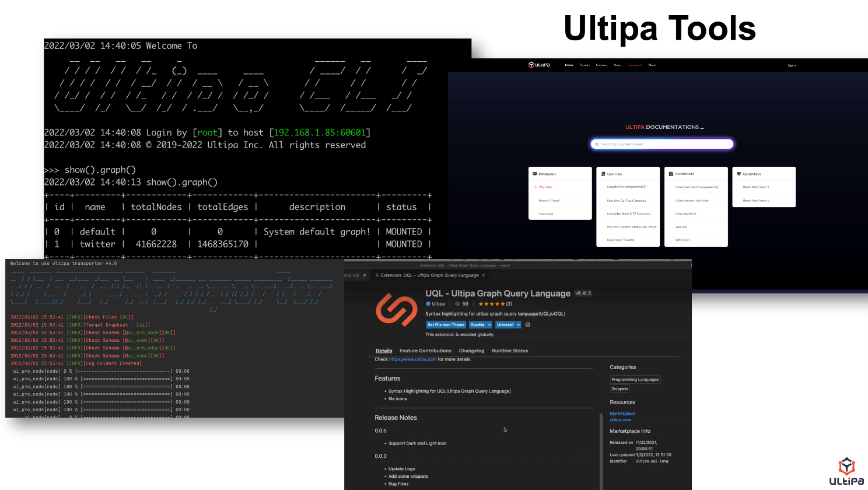Click the red arrow beside Why Ultipa

click(x=534, y=187)
